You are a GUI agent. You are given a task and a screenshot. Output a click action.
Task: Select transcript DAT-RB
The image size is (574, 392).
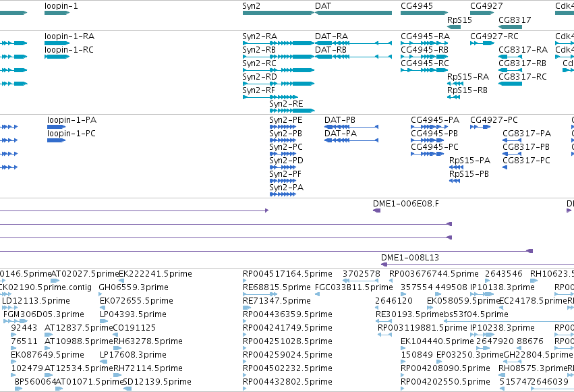pos(353,57)
